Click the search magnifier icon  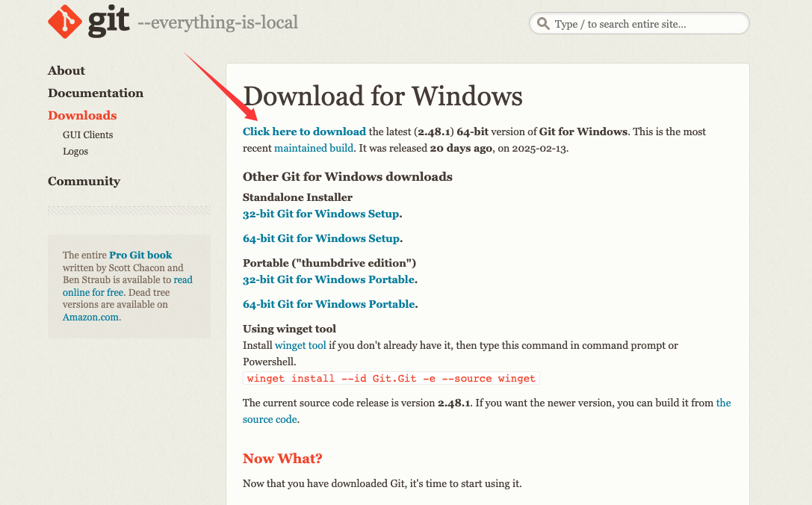pos(543,24)
